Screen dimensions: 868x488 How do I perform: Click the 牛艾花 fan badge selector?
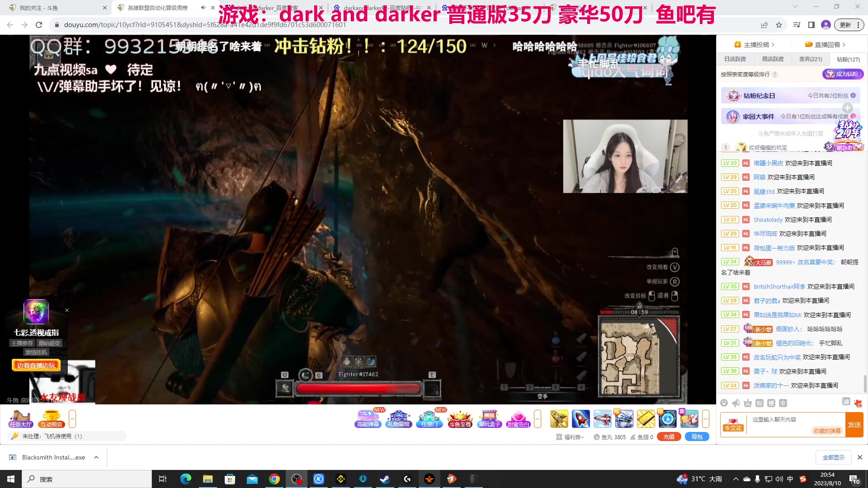(x=733, y=425)
